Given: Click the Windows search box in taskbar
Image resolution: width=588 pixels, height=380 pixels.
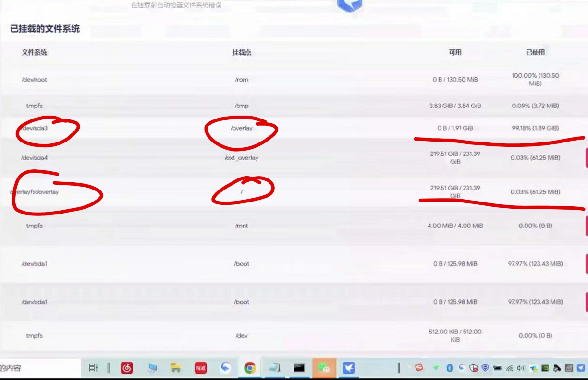Looking at the screenshot, I should [38, 368].
